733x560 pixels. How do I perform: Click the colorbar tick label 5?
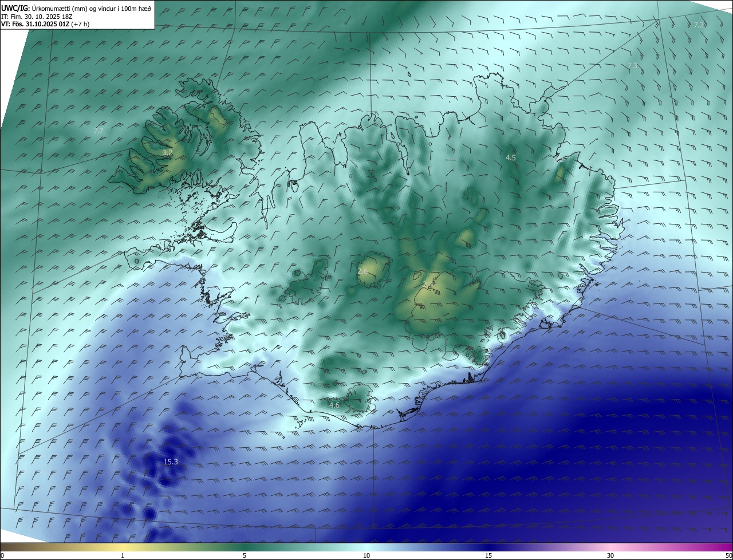coord(245,555)
